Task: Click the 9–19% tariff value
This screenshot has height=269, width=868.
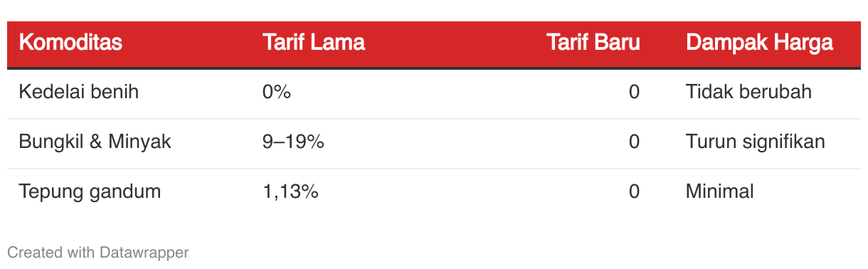Action: coord(293,142)
